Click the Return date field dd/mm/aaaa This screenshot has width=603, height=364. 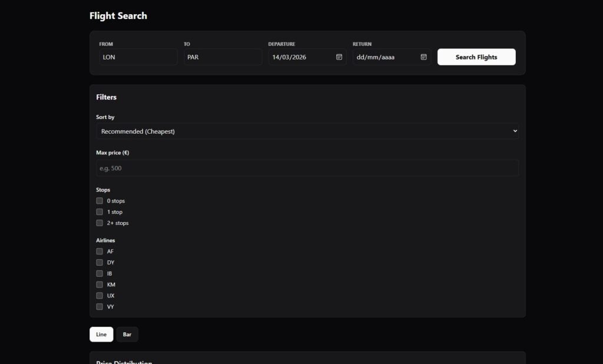pyautogui.click(x=392, y=57)
